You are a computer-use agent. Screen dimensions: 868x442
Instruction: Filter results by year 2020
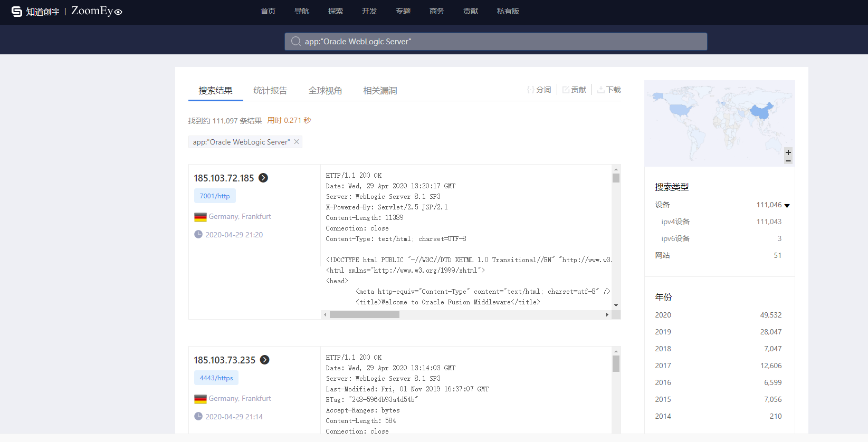(663, 315)
